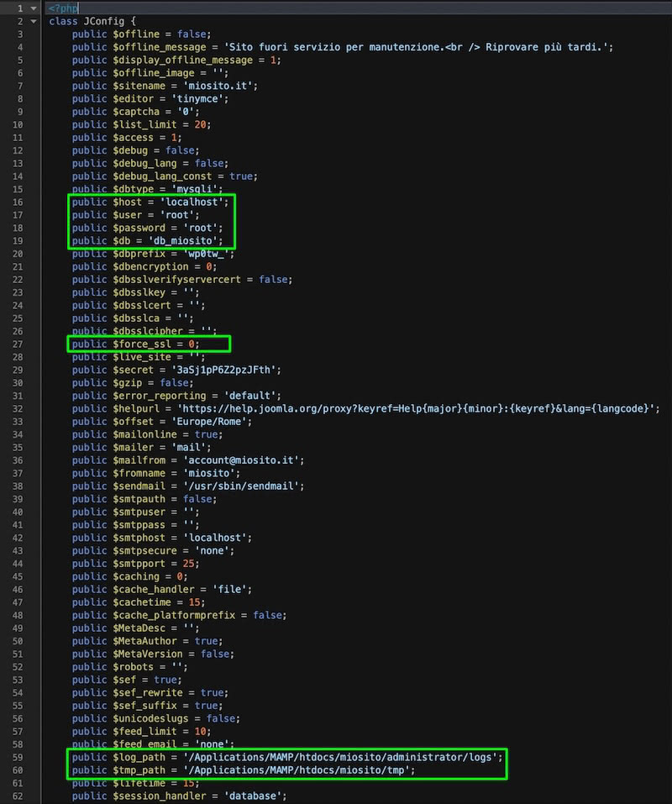Click the $dbtype 'mysqli' line
The width and height of the screenshot is (672, 804).
148,189
